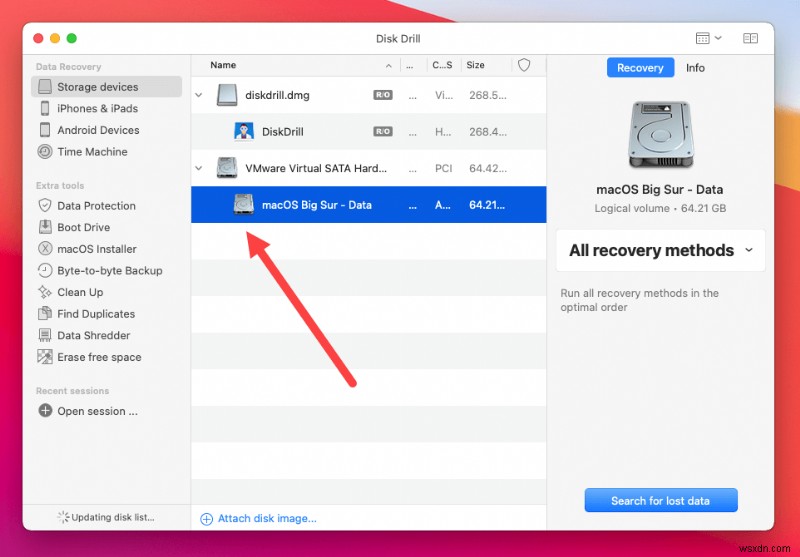Screen dimensions: 800x557
Task: Click the DiskDrill volume avatar icon
Action: [244, 132]
